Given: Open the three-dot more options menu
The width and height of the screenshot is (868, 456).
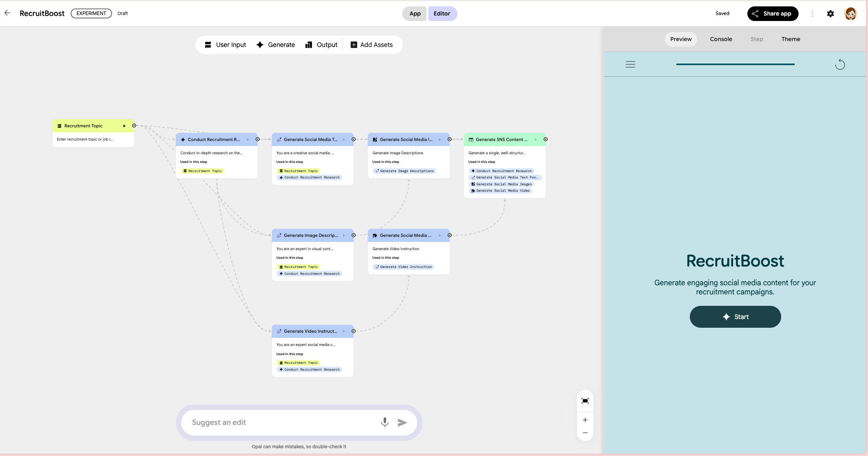Looking at the screenshot, I should coord(812,14).
